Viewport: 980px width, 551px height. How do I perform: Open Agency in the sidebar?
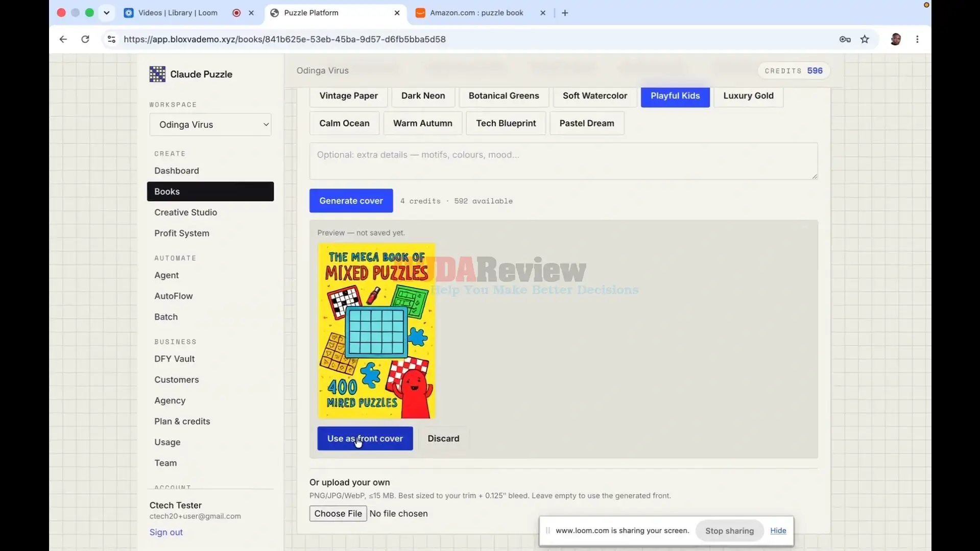click(x=210, y=401)
